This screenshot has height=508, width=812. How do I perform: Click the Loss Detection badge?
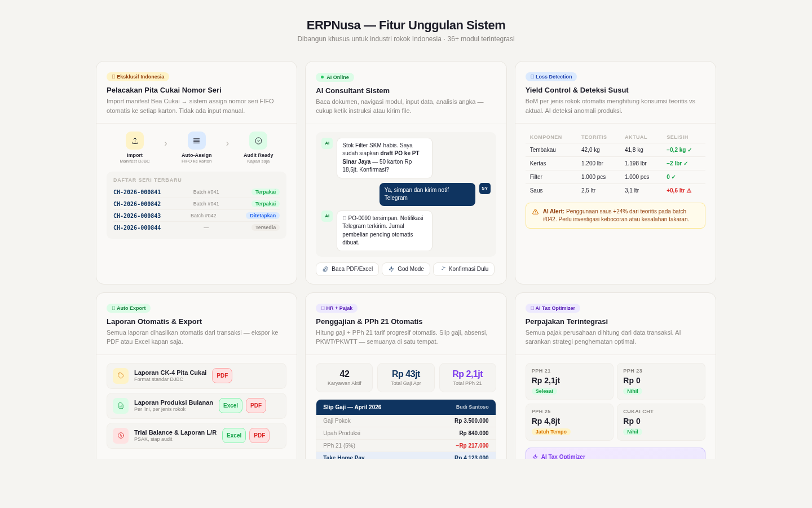coord(551,77)
